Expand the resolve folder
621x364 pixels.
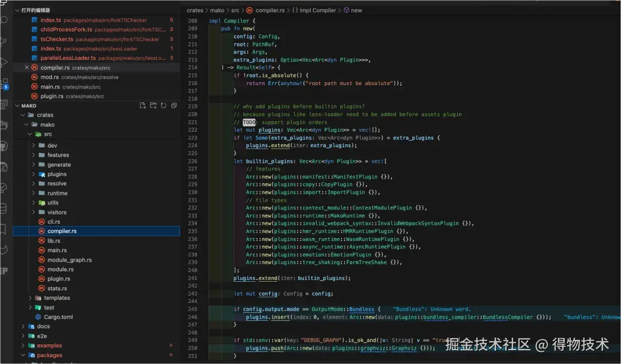tap(34, 183)
